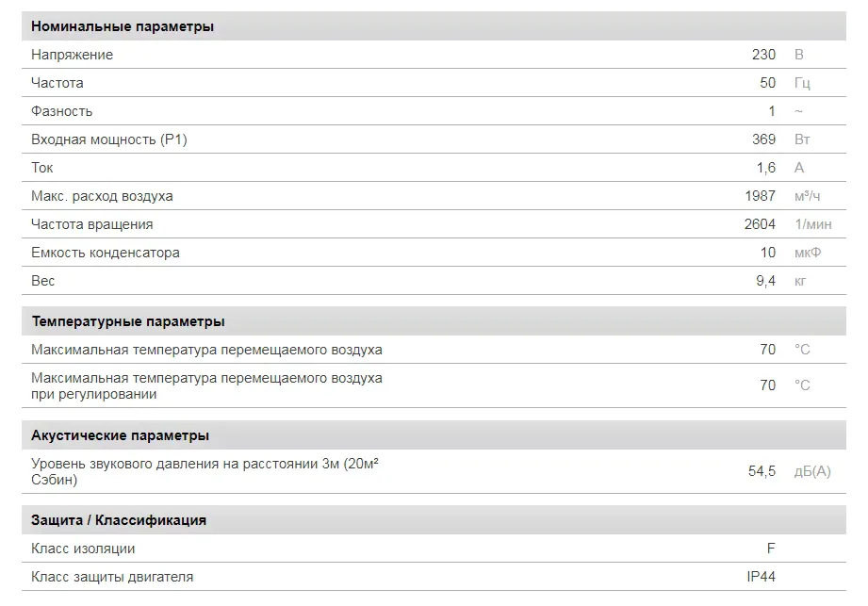Select the 'Фазность' row label
868x606 pixels.
coord(62,111)
